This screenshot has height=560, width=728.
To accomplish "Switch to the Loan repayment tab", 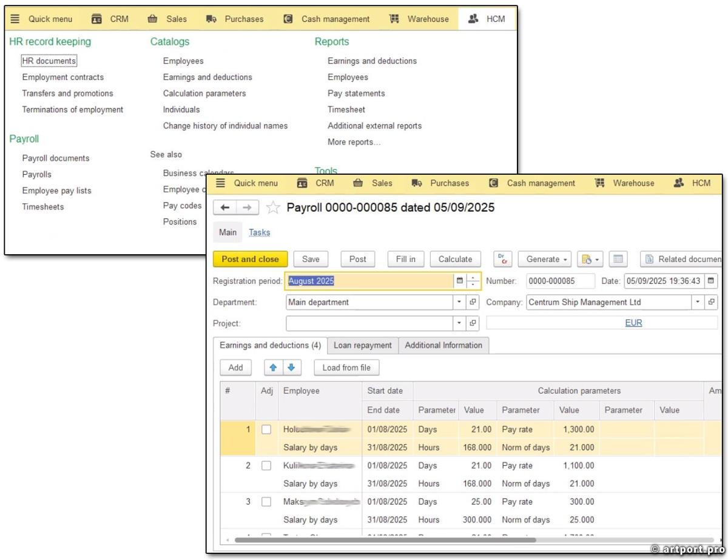I will tap(363, 345).
